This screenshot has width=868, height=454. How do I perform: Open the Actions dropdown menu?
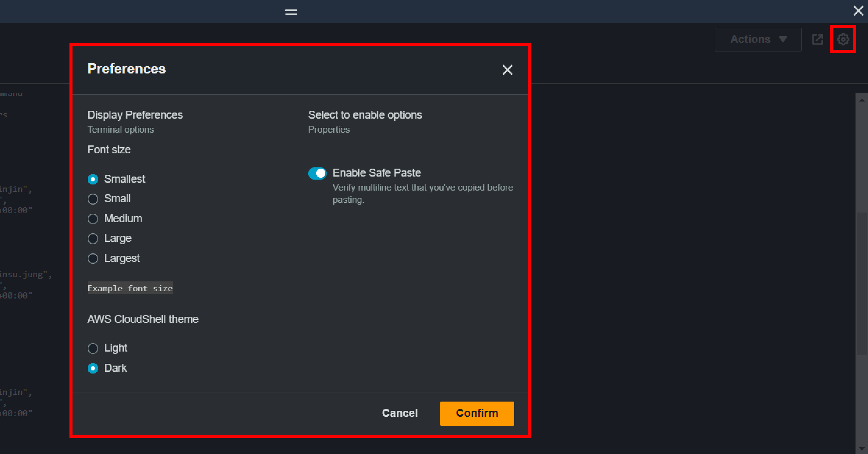(750, 39)
